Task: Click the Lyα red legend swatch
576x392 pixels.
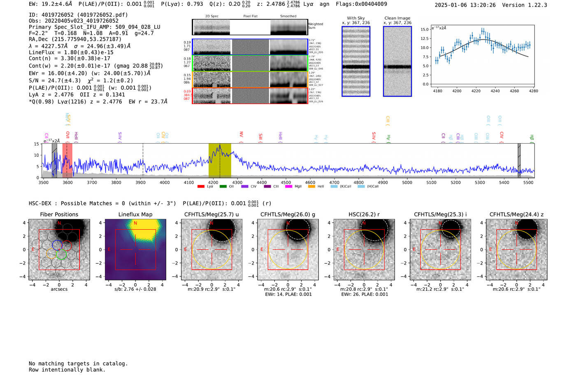Action: coord(201,187)
